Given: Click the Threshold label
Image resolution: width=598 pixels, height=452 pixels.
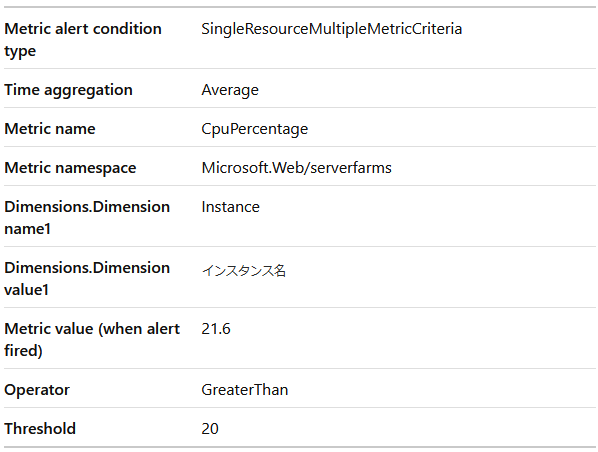Looking at the screenshot, I should pos(40,428).
